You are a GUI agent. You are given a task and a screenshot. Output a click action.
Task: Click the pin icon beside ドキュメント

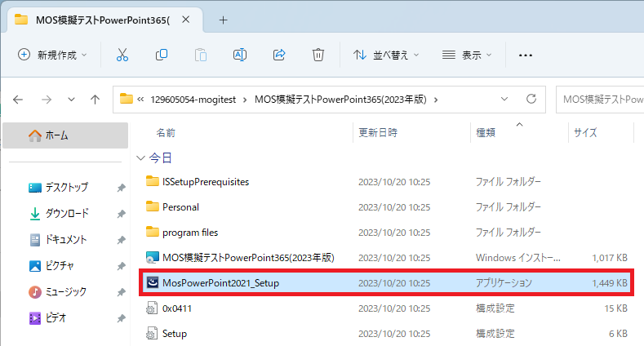(121, 240)
